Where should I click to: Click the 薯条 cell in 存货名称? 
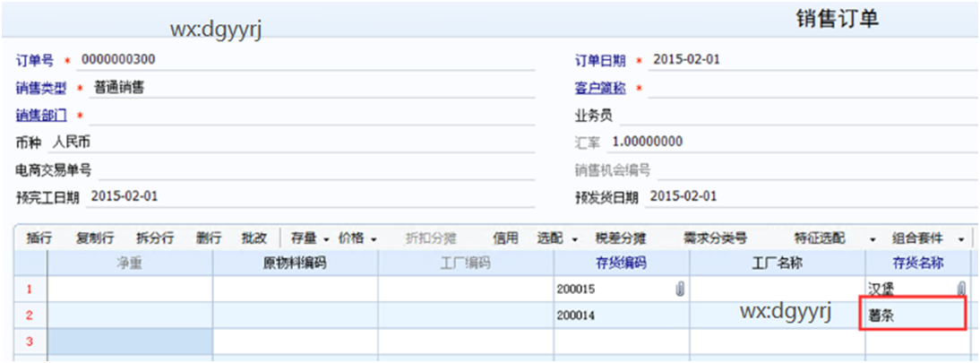(x=914, y=315)
